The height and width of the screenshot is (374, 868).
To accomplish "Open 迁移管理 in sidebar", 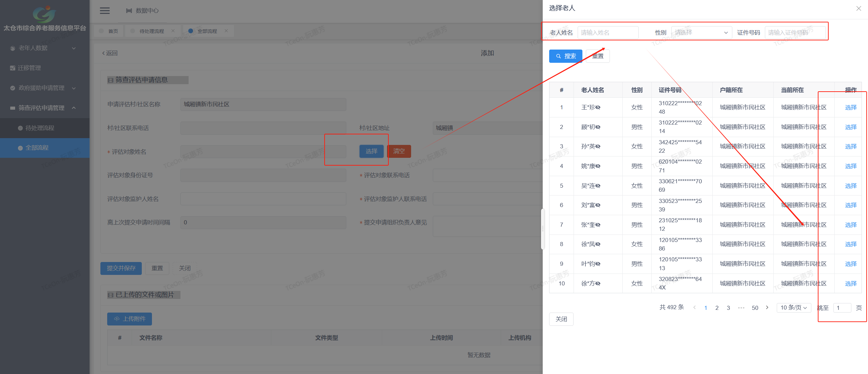I will (45, 68).
